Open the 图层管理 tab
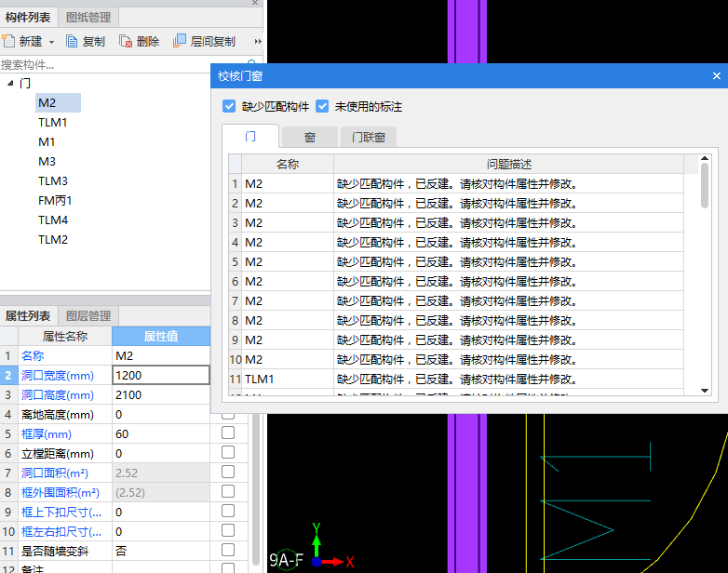The image size is (728, 573). (x=88, y=316)
